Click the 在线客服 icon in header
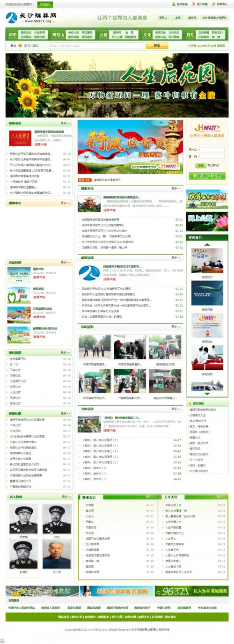Screen dimensions: 234x644 (x=174, y=4)
